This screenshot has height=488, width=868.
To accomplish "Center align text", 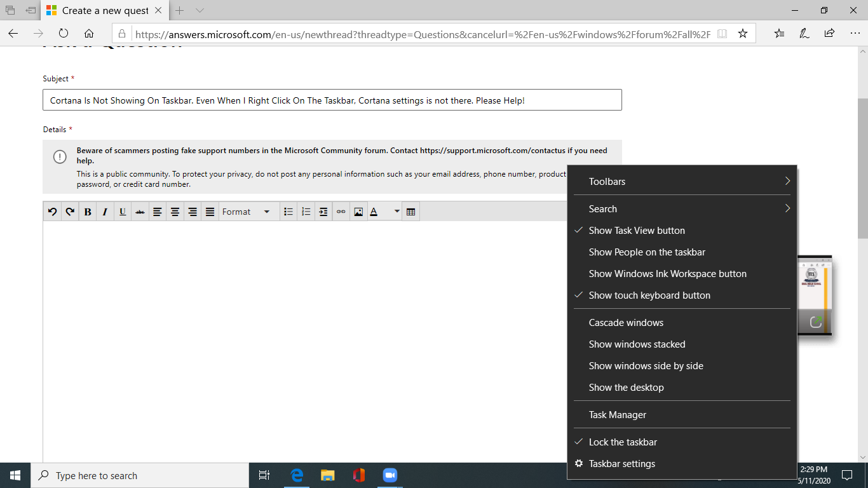I will [175, 212].
